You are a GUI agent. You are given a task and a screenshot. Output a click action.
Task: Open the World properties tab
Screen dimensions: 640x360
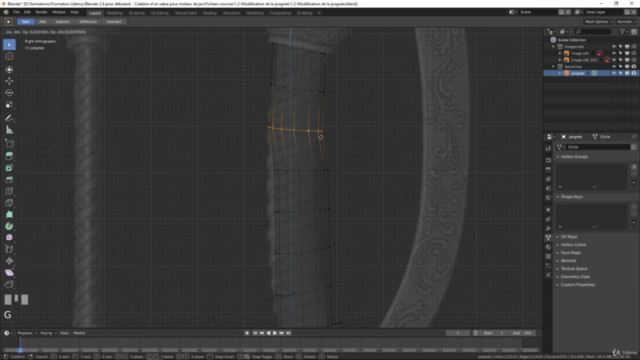pyautogui.click(x=548, y=198)
